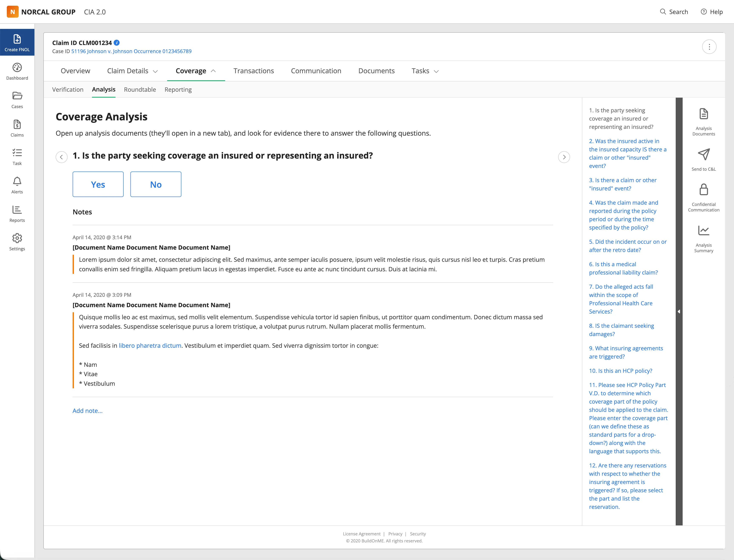734x560 pixels.
Task: Jump to question 8 claimant damages
Action: tap(621, 330)
